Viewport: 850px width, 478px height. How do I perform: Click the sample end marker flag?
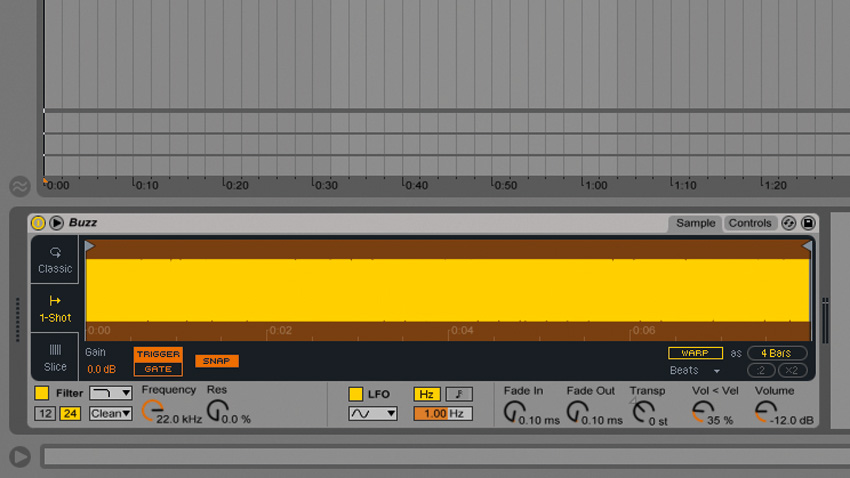[x=807, y=247]
